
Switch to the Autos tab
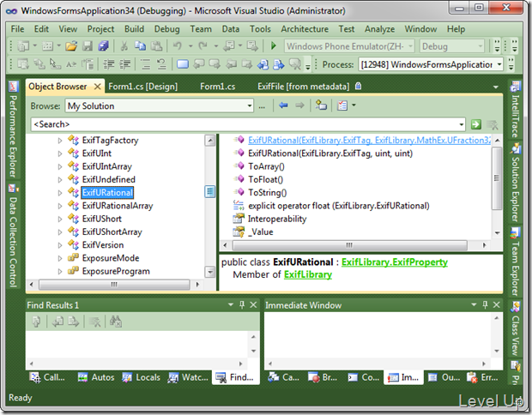[x=96, y=377]
